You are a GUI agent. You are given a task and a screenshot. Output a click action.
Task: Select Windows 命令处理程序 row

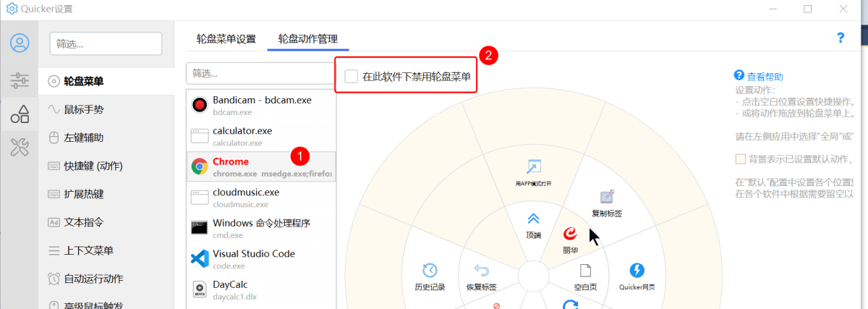(x=261, y=228)
